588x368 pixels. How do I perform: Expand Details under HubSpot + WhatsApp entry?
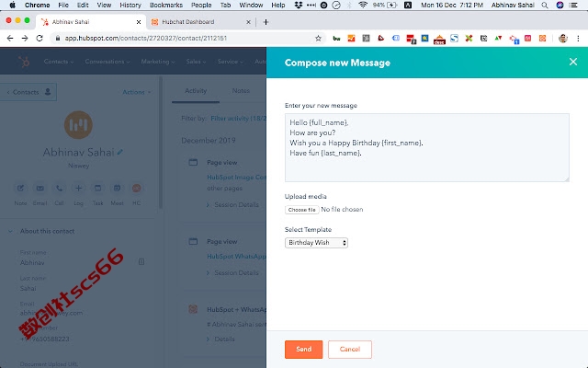220,339
